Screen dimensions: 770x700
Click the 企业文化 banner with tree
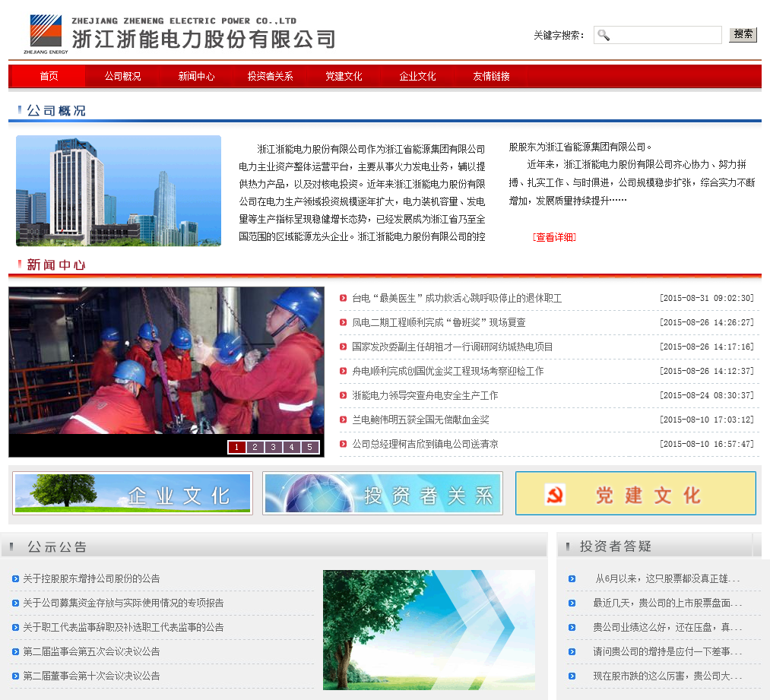132,493
